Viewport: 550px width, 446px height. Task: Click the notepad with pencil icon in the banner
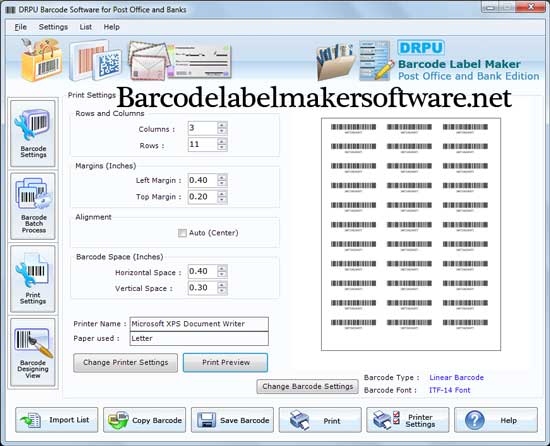click(376, 61)
